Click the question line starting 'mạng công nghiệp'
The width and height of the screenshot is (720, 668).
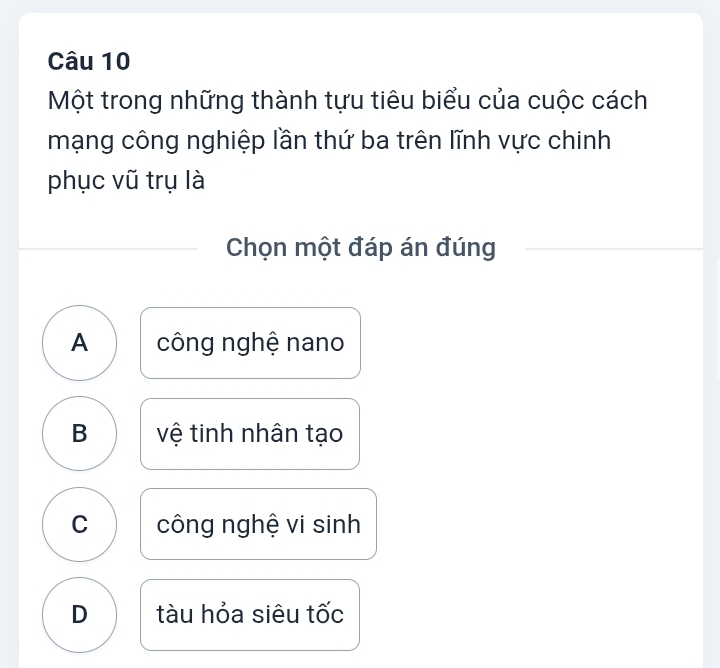click(x=329, y=141)
